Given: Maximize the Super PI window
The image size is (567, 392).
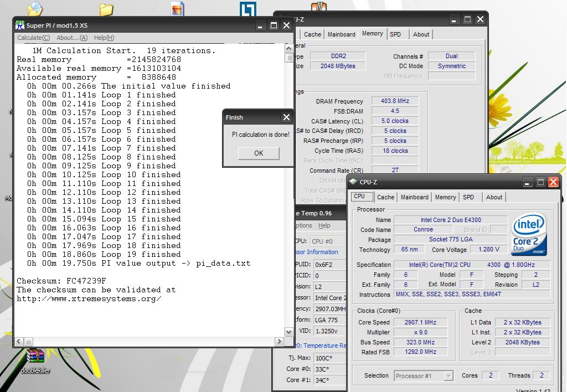Looking at the screenshot, I should pyautogui.click(x=274, y=25).
